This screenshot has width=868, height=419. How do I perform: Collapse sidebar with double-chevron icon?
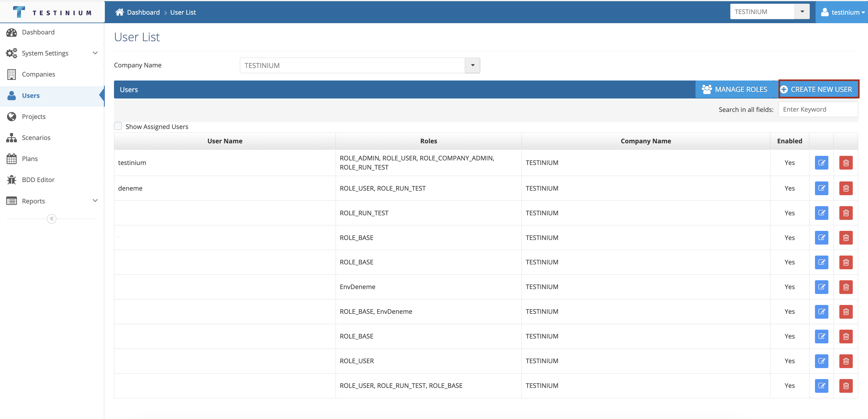52,219
